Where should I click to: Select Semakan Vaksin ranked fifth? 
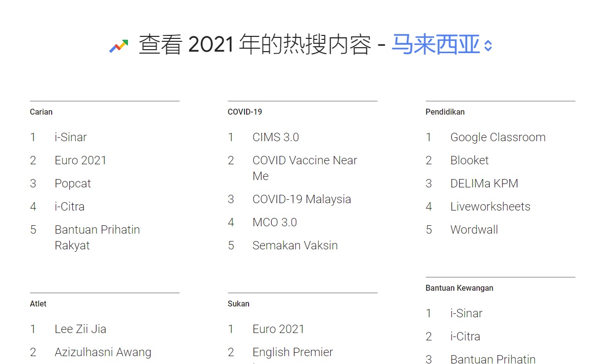pos(295,245)
